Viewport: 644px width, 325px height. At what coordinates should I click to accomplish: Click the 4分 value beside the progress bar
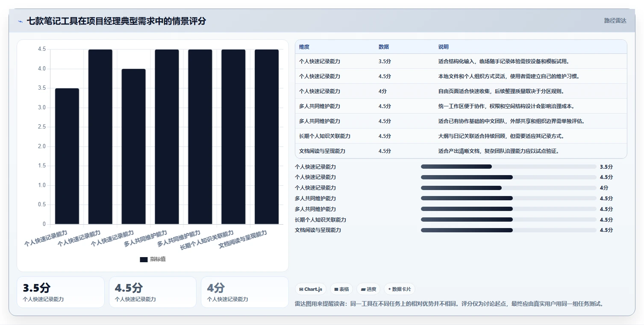(604, 188)
